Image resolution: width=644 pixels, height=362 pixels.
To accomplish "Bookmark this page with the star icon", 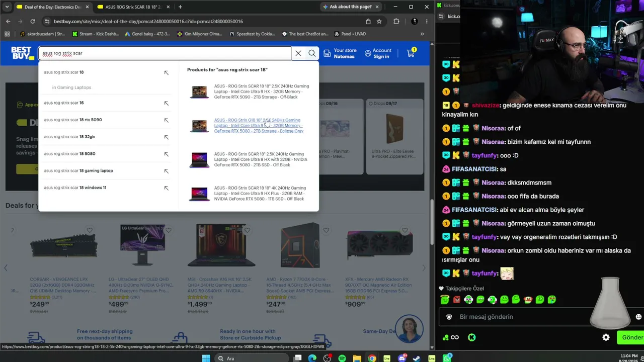I will 379,21.
